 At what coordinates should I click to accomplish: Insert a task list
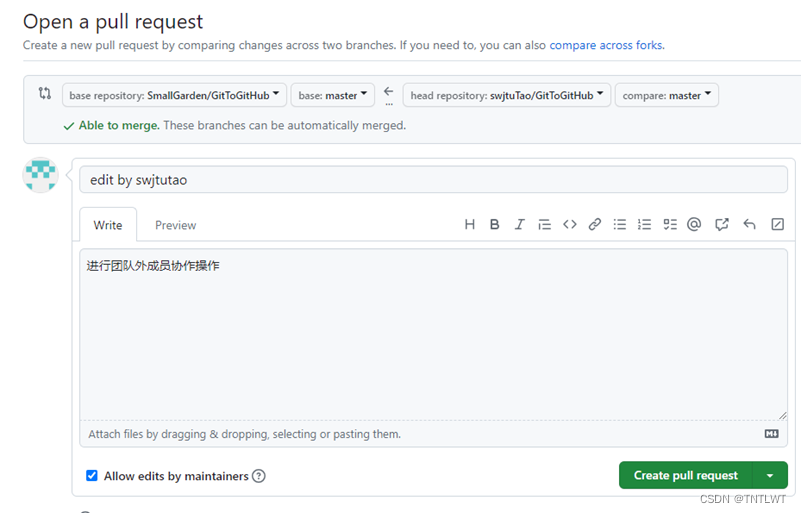670,224
